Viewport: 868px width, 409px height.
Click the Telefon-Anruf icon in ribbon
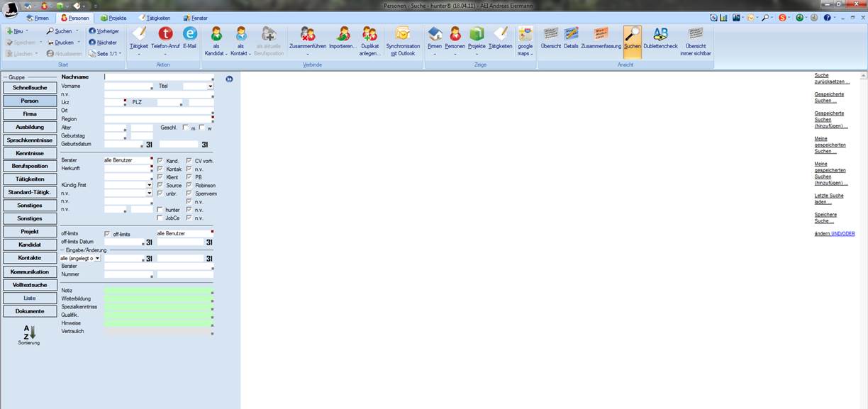click(165, 35)
